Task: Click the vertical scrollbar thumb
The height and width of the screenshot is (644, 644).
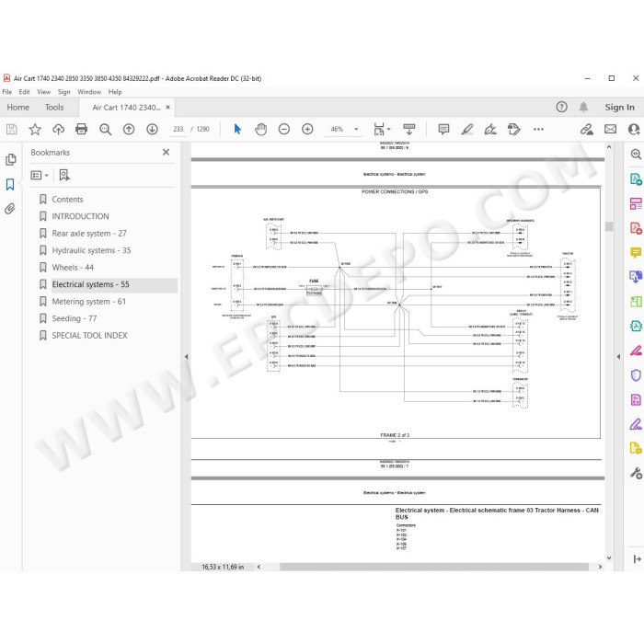Action: coord(609,226)
